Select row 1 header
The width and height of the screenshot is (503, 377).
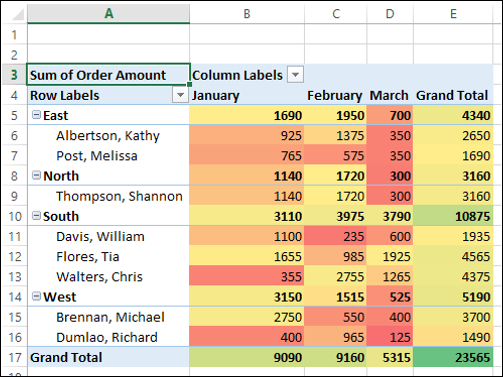[14, 34]
